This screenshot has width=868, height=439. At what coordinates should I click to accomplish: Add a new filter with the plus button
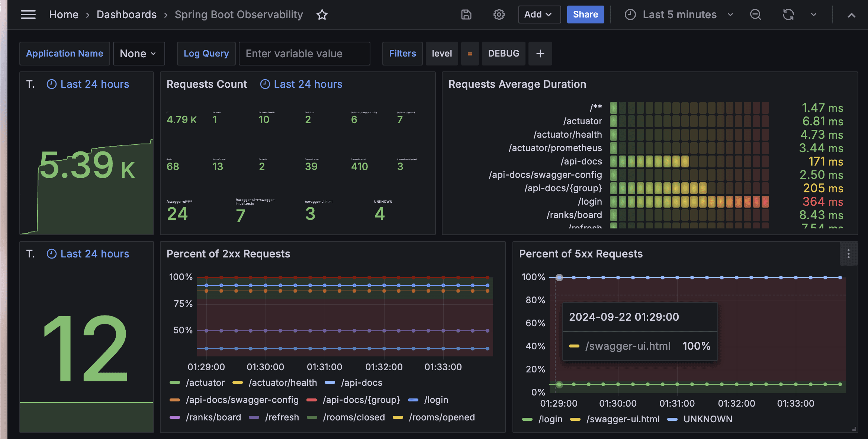(540, 54)
